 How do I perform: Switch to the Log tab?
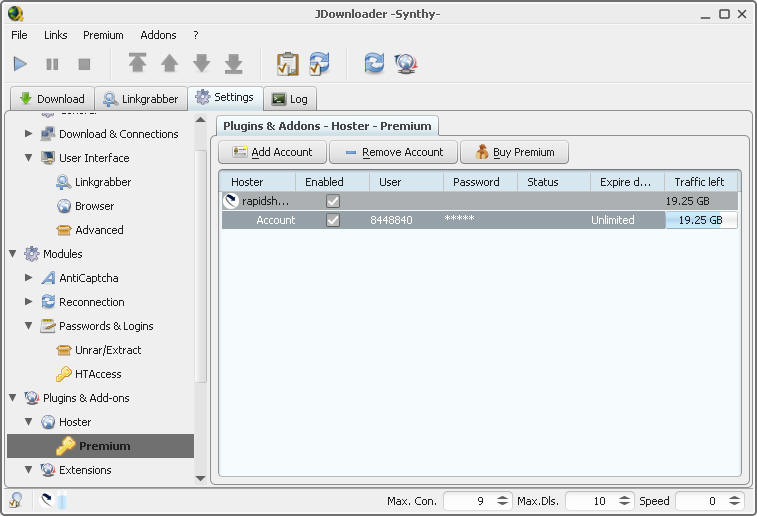[290, 99]
